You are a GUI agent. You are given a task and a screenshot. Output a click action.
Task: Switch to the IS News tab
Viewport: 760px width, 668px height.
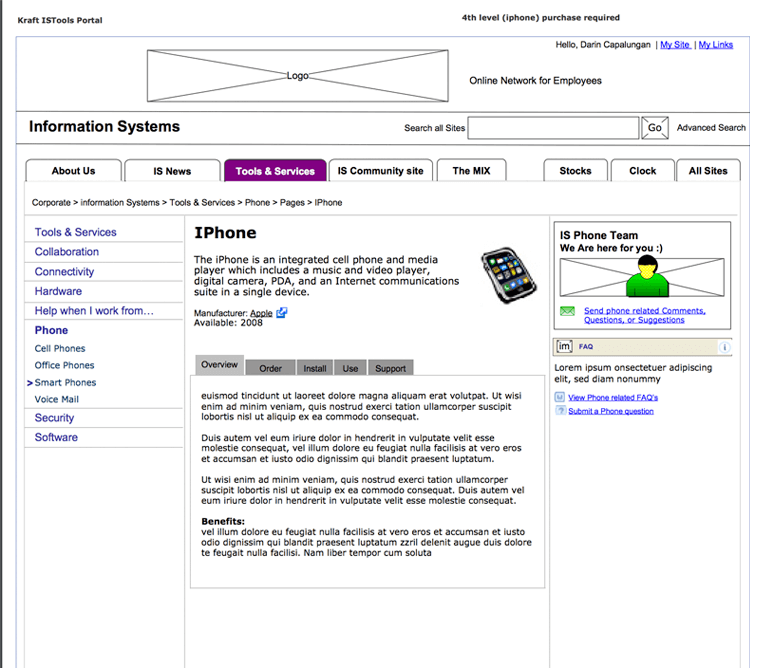tap(172, 171)
